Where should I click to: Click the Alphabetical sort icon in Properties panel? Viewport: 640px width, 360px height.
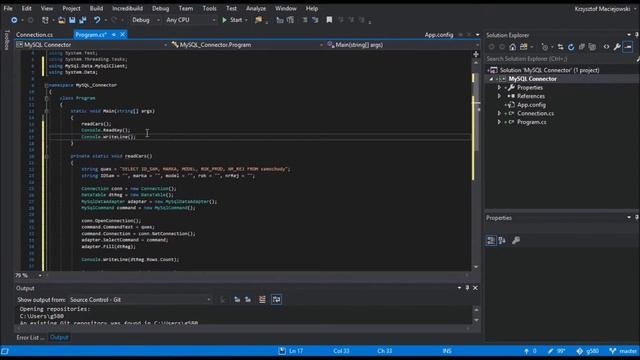click(502, 240)
